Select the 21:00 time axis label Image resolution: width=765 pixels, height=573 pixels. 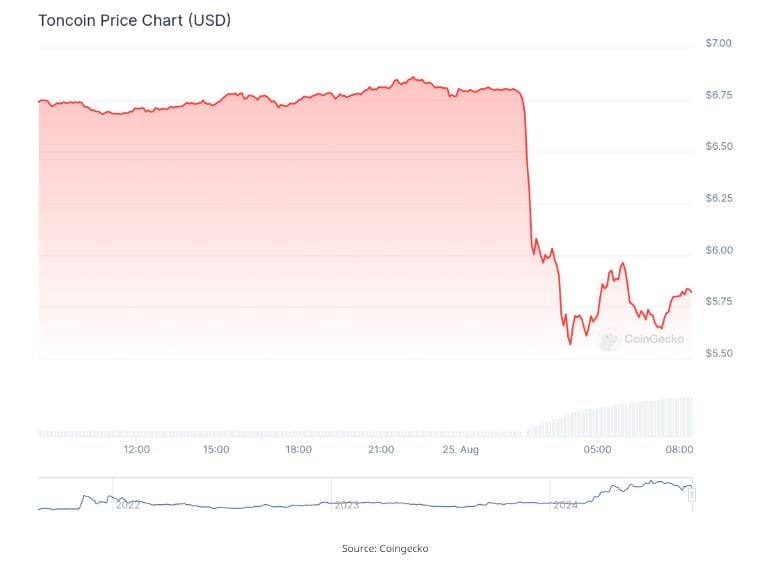tap(380, 450)
